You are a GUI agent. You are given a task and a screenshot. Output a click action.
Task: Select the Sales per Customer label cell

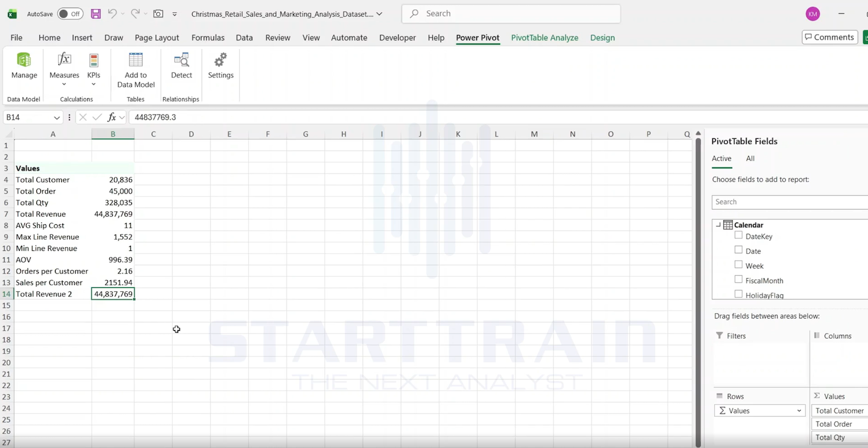(x=53, y=283)
